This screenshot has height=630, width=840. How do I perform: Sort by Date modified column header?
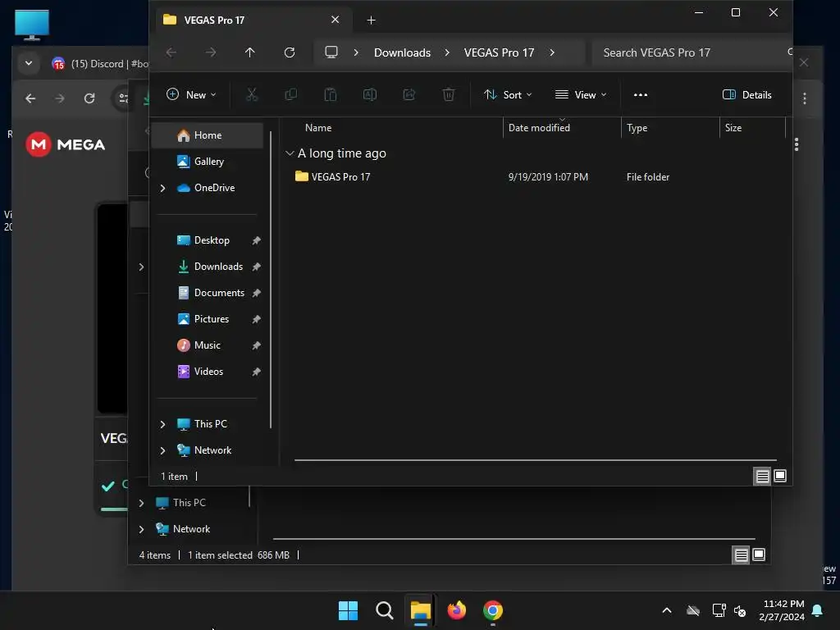click(x=539, y=128)
